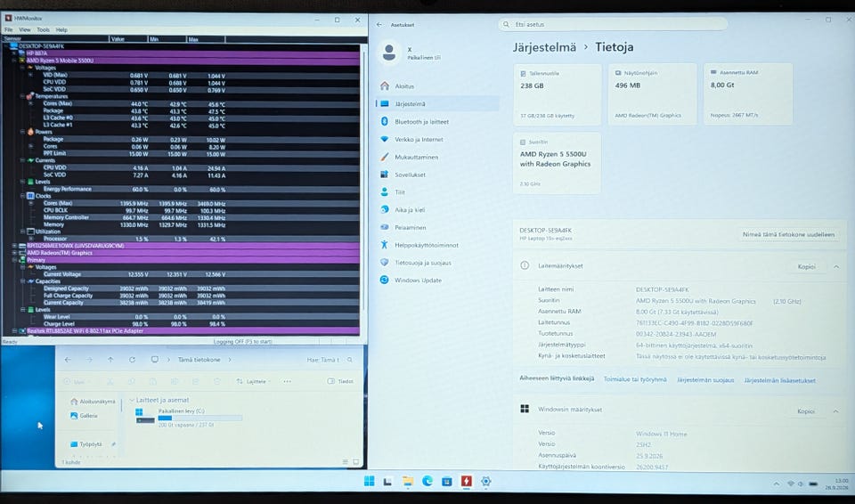Viewport: 855px width, 504px height.
Task: Click Nimeä tämä tietokone uudelleen button
Action: point(788,234)
